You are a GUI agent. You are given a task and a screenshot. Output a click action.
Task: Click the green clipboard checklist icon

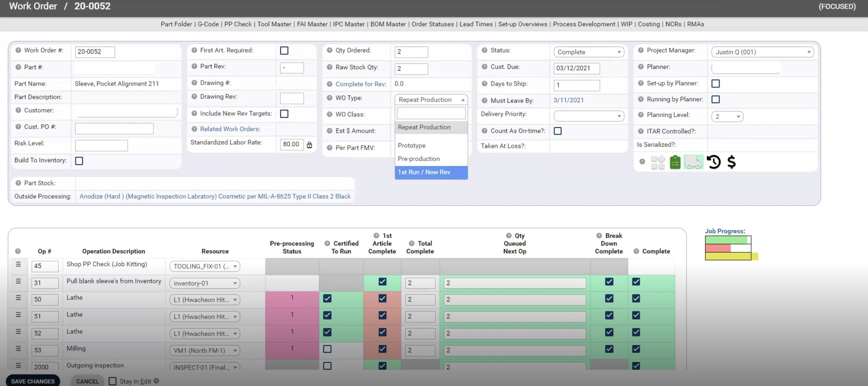pos(675,162)
